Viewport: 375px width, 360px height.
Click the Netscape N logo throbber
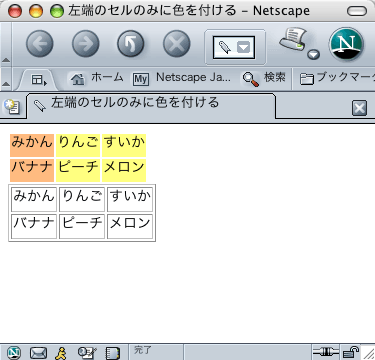346,44
